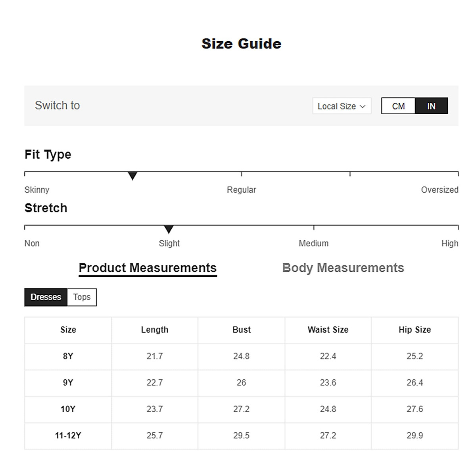This screenshot has width=476, height=476.
Task: Click the 8Y size row label
Action: (68, 356)
